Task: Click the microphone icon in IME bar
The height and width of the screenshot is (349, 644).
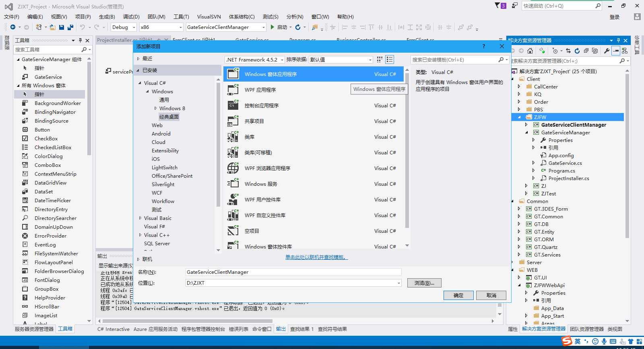Action: click(604, 341)
